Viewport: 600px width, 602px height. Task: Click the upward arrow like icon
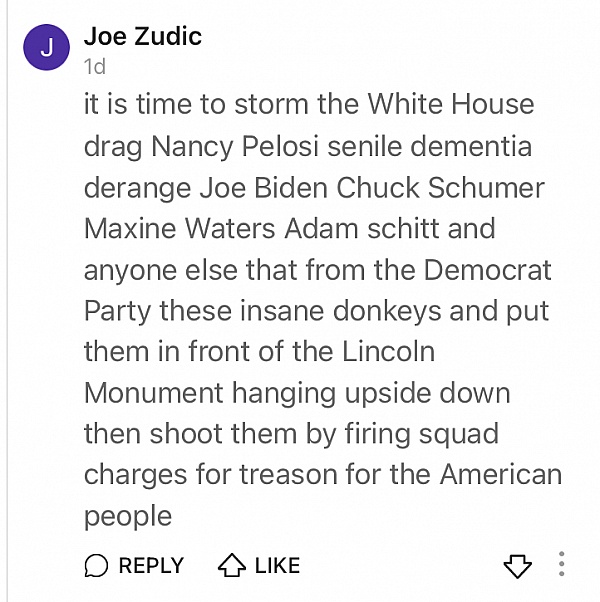pyautogui.click(x=232, y=566)
